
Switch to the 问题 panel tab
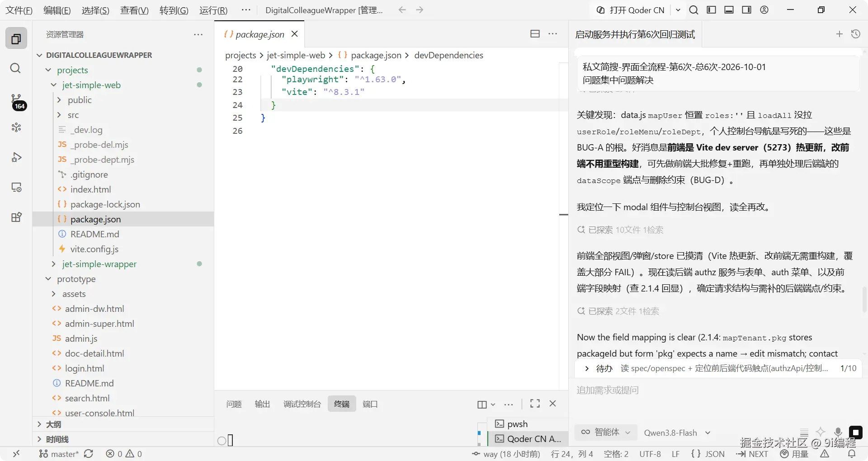tap(234, 404)
